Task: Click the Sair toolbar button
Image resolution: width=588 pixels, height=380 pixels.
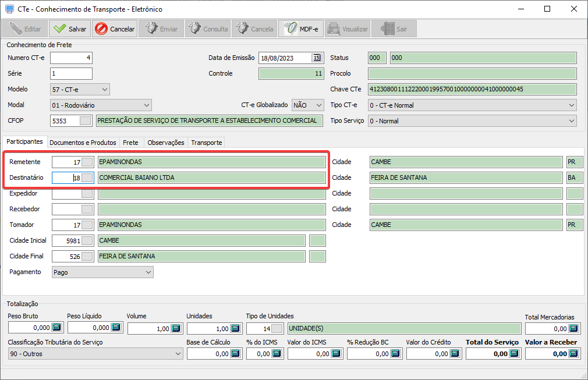Action: [394, 29]
